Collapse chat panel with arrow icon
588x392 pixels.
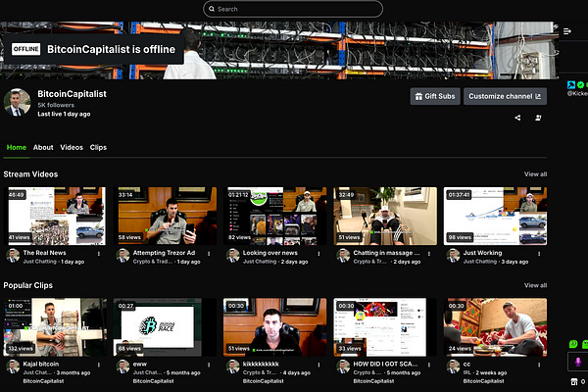coord(567,31)
